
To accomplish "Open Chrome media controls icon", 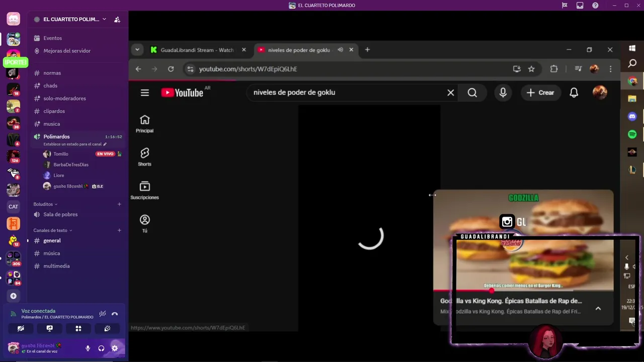I will coord(579,69).
